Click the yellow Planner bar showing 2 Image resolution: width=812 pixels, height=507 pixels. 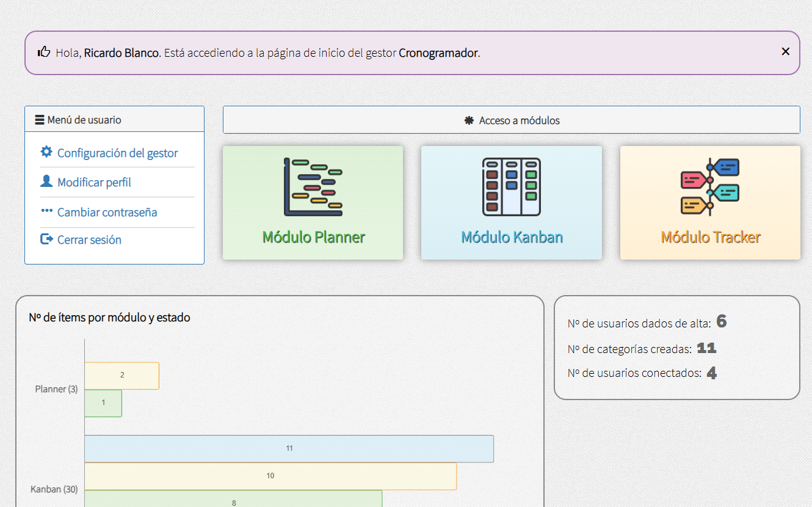pyautogui.click(x=121, y=375)
